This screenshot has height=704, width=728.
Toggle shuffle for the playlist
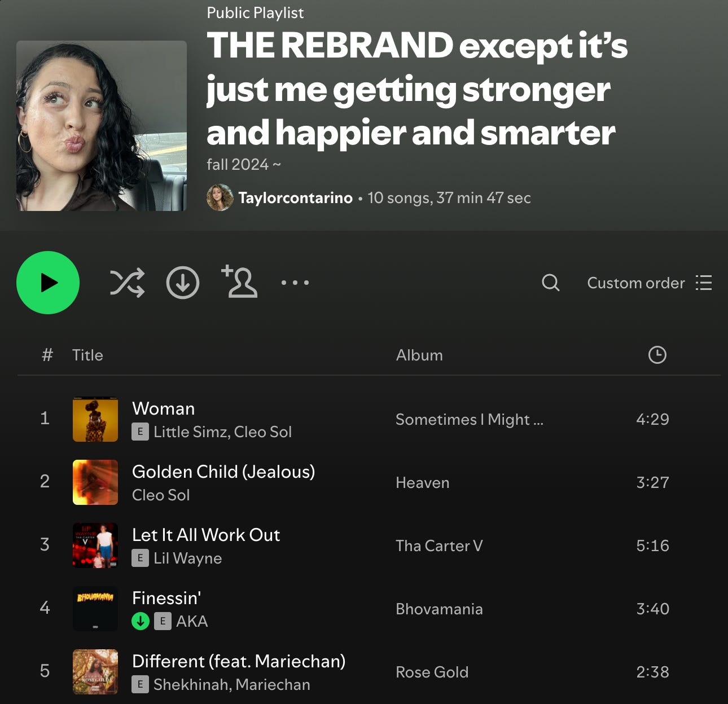(127, 283)
